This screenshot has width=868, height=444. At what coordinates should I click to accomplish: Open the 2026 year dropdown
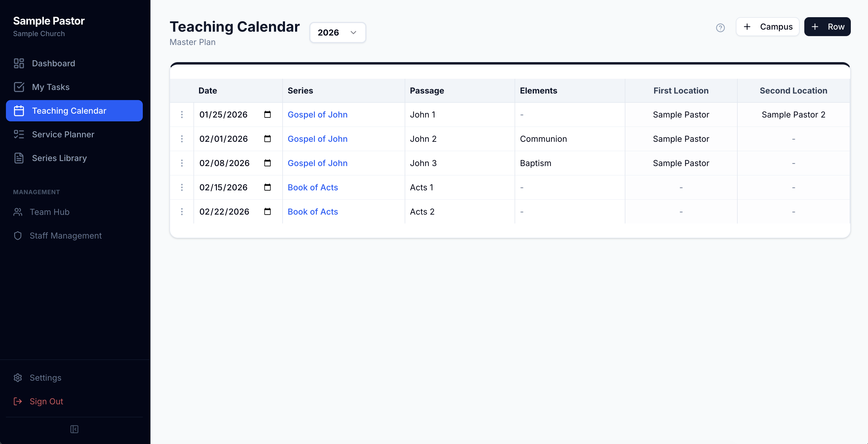(x=337, y=32)
